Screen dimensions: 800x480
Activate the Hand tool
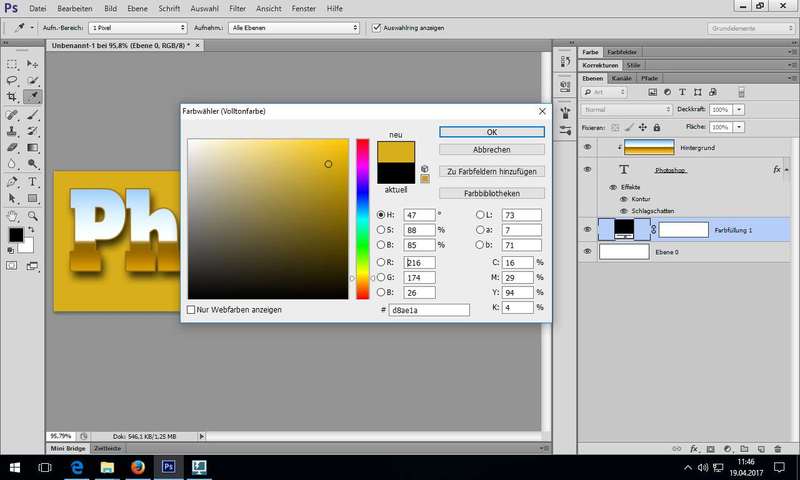(x=13, y=215)
